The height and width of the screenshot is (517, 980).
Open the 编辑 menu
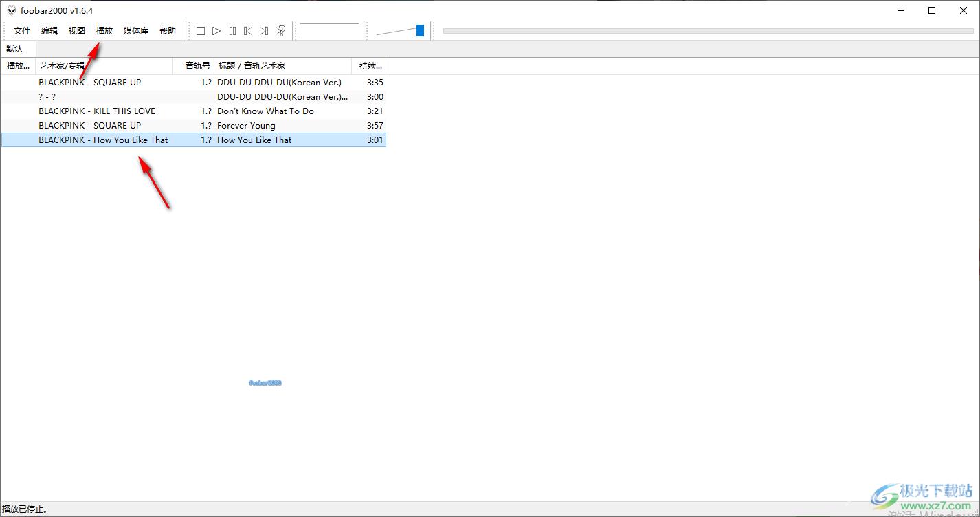tap(49, 31)
